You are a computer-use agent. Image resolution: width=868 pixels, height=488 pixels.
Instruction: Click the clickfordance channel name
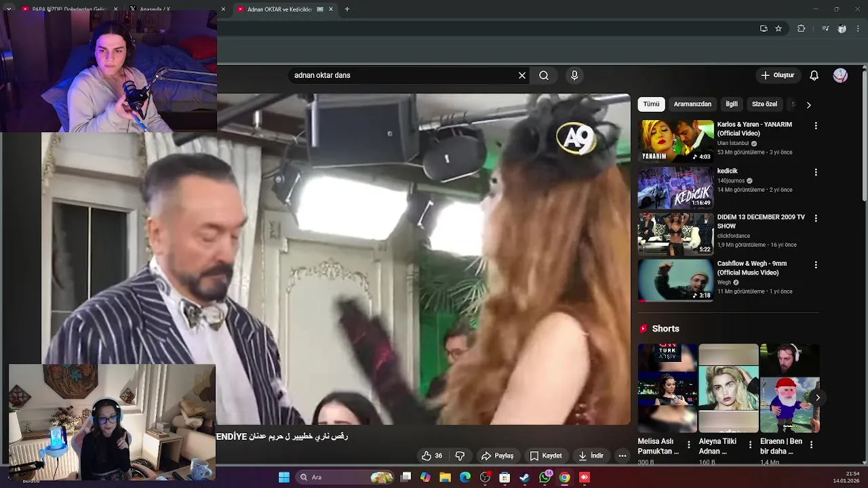click(734, 236)
